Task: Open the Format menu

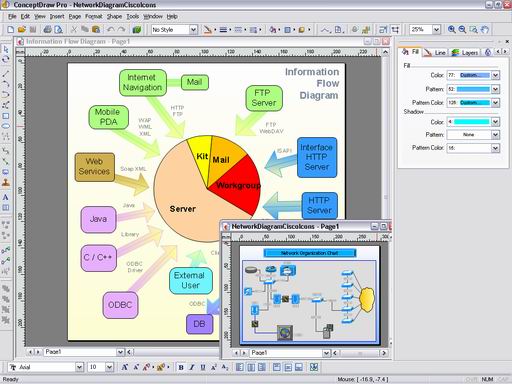Action: [x=94, y=16]
